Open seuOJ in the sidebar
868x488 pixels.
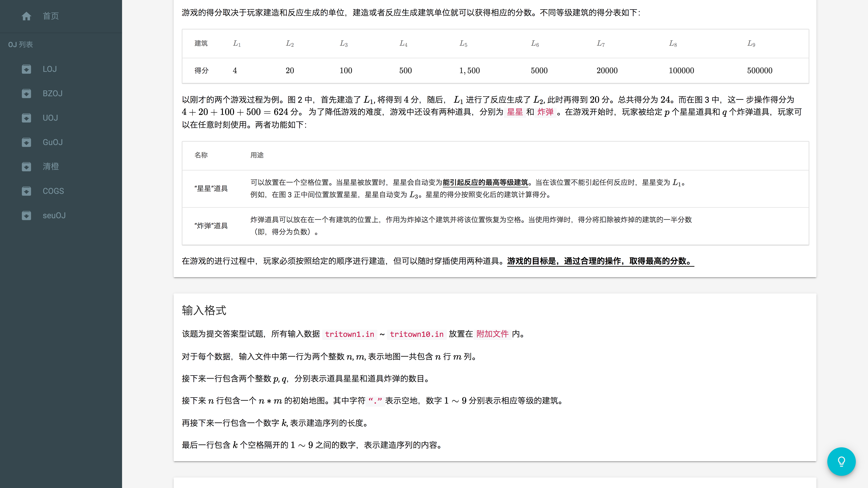[54, 215]
